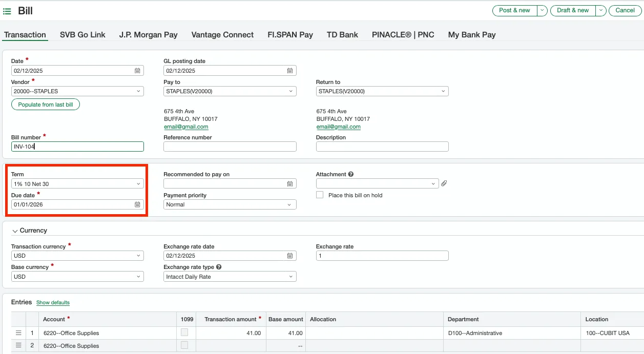Open the GL posting date calendar icon
The height and width of the screenshot is (354, 644).
click(x=290, y=71)
